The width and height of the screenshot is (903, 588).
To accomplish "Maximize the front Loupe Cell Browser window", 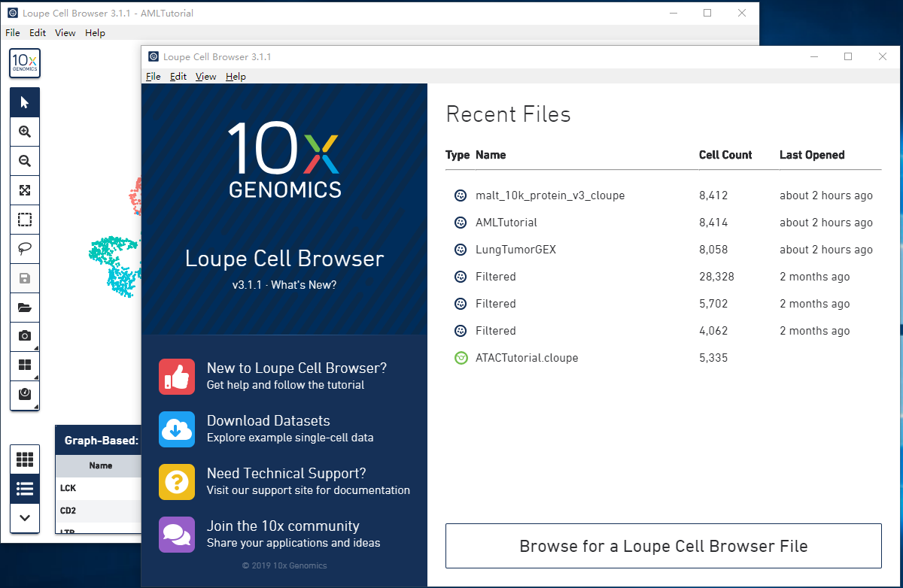I will coord(848,56).
